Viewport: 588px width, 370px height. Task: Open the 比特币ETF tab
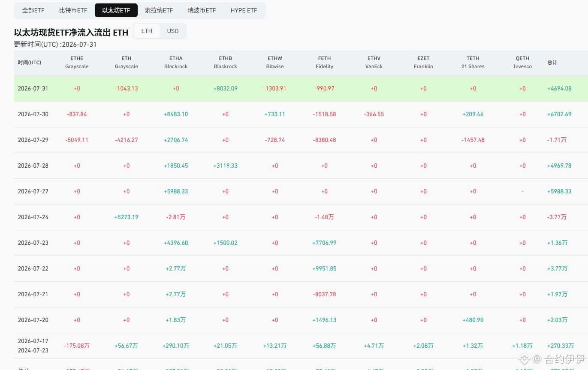point(73,10)
